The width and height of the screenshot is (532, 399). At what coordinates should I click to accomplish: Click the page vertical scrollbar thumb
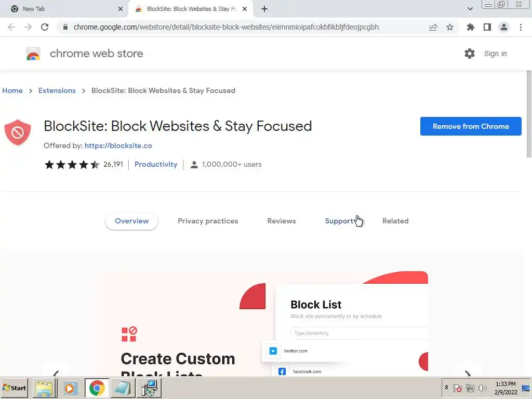tap(528, 114)
